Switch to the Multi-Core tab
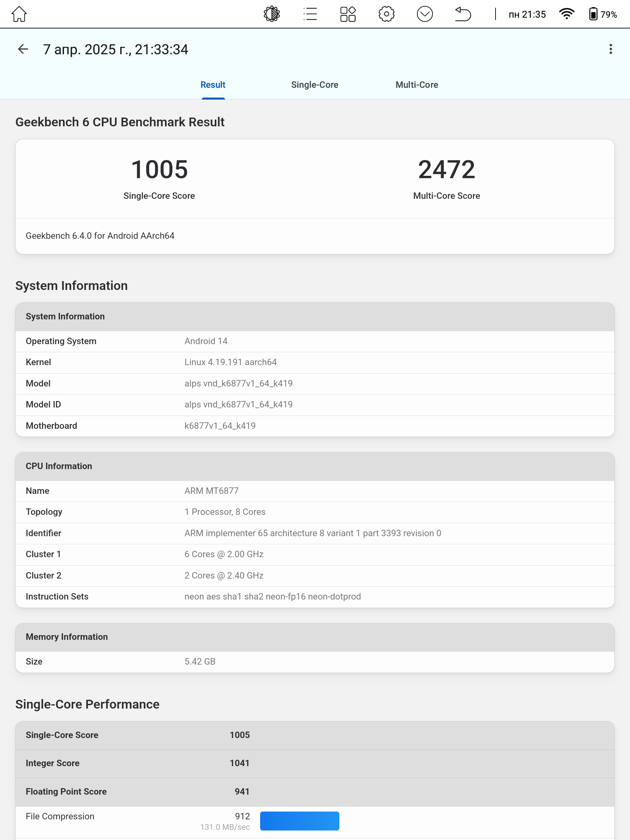 (x=417, y=85)
